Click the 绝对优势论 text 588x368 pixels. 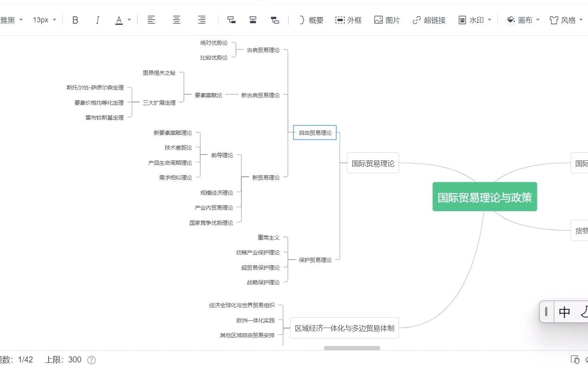(x=214, y=43)
